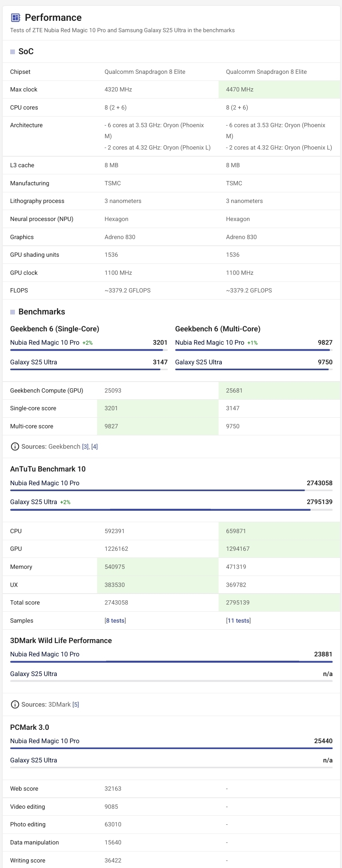
Task: Select the Data manipulation value 15640
Action: 113,842
